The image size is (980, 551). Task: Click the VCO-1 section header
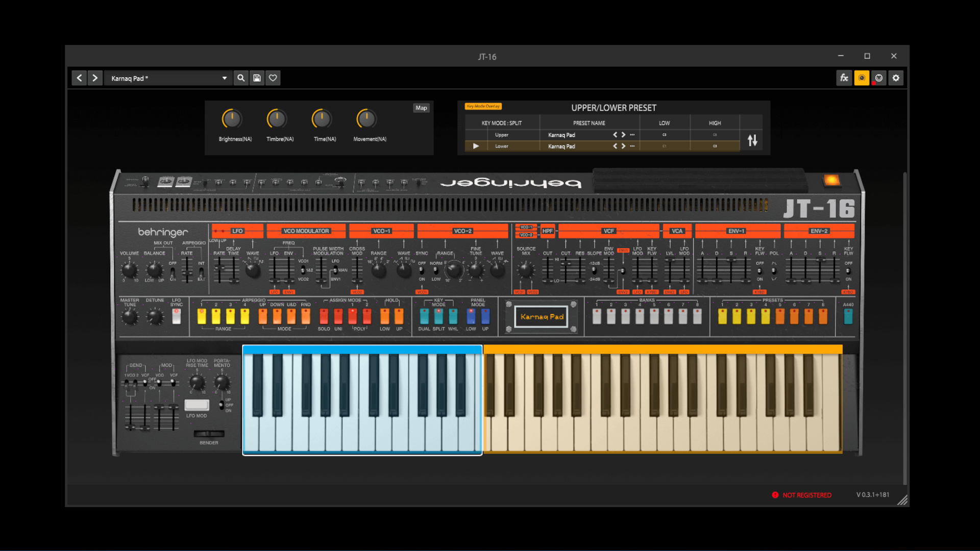pyautogui.click(x=381, y=231)
